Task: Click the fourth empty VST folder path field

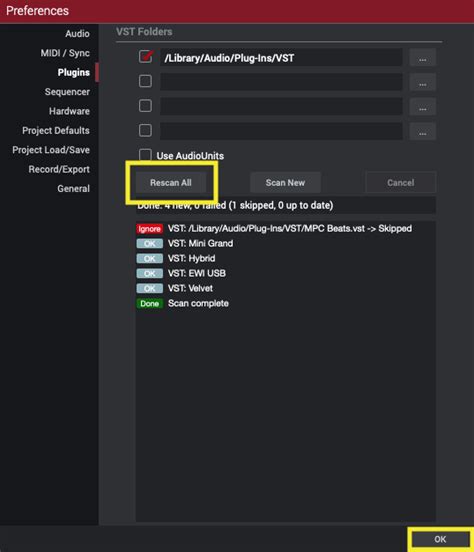Action: click(281, 131)
